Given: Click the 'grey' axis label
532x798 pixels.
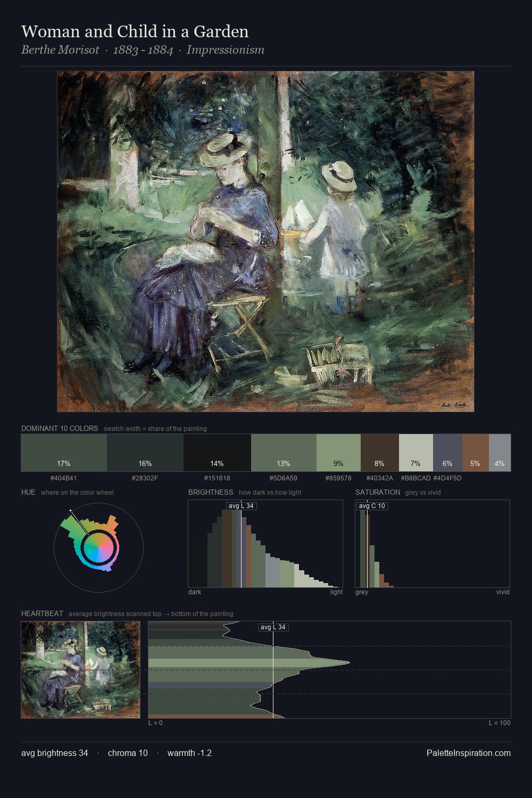Looking at the screenshot, I should tap(362, 592).
